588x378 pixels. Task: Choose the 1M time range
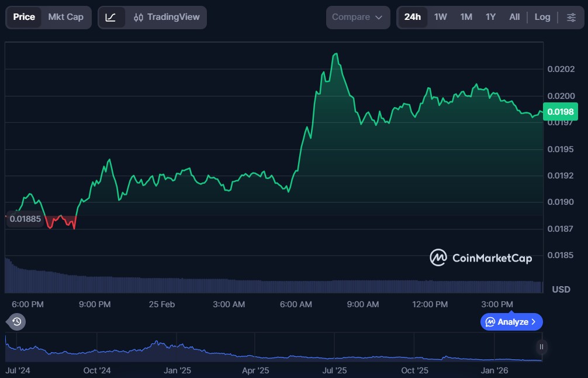click(x=466, y=18)
